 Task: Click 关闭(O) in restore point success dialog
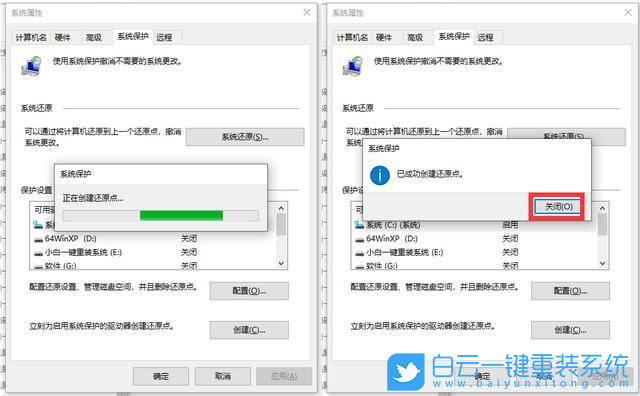(559, 207)
